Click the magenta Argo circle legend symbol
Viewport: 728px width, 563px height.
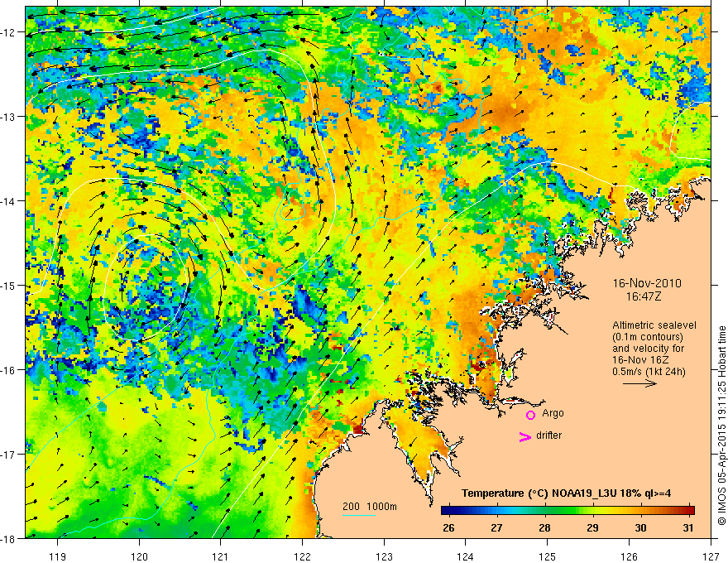click(x=530, y=415)
